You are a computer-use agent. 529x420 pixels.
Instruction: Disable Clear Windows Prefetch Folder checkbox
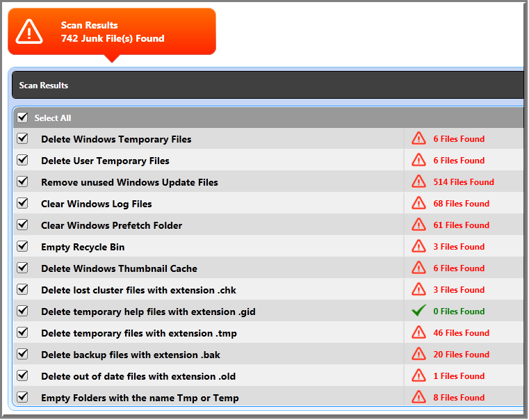point(23,225)
